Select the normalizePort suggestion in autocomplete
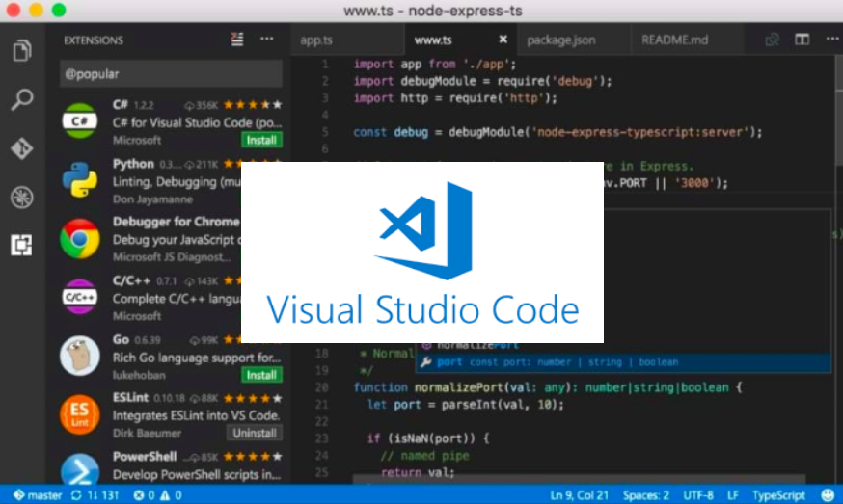Viewport: 843px width, 504px height. [x=624, y=346]
